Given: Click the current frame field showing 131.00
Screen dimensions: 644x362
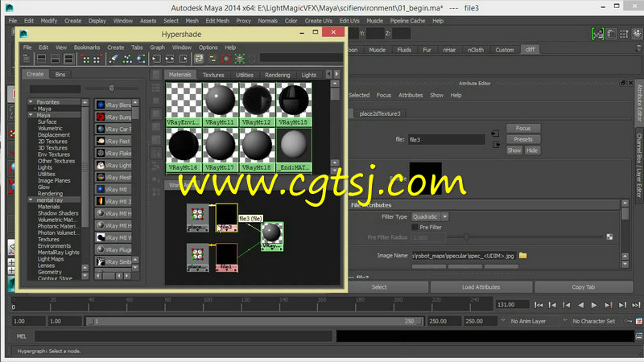Looking at the screenshot, I should pyautogui.click(x=512, y=305).
